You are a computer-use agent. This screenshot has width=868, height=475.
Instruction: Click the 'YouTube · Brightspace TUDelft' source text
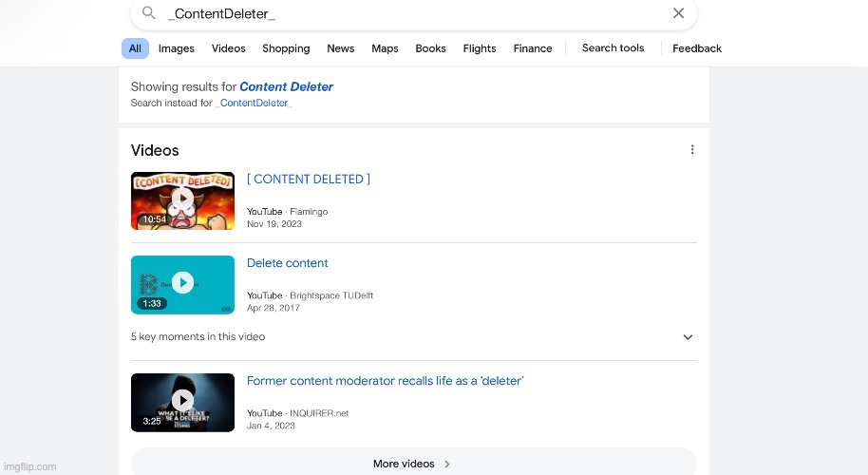(x=310, y=295)
